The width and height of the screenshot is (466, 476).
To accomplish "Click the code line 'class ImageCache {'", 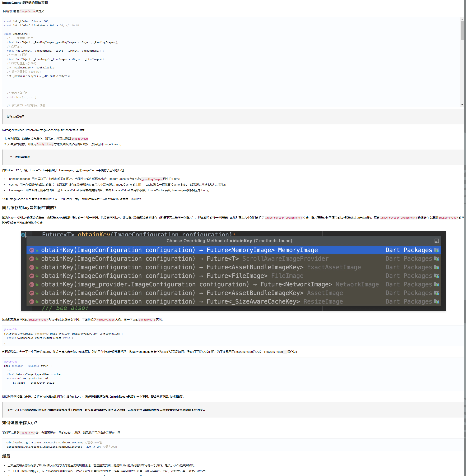I will 17,34.
